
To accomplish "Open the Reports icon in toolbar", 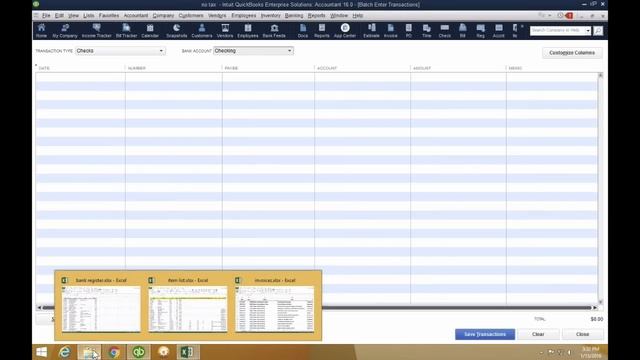I will coord(322,31).
